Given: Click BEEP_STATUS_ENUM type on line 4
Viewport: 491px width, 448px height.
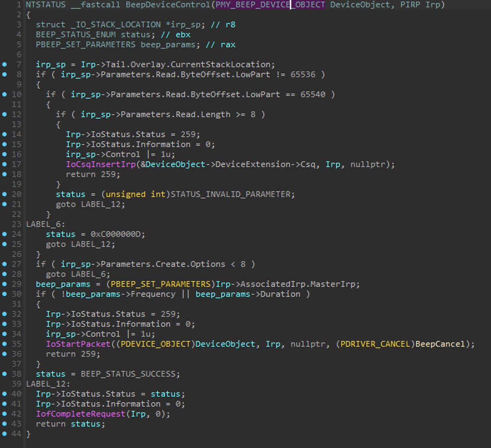Looking at the screenshot, I should coord(76,35).
